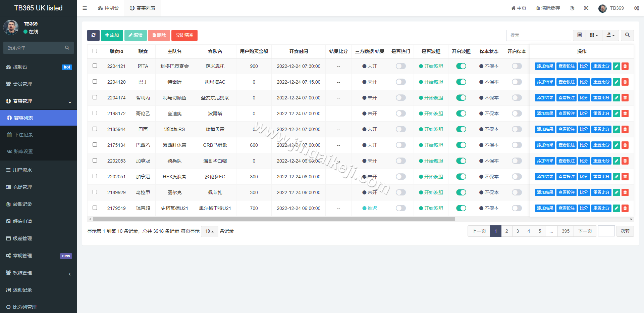Open the columns grid icon above the table
644x313 pixels.
[593, 35]
